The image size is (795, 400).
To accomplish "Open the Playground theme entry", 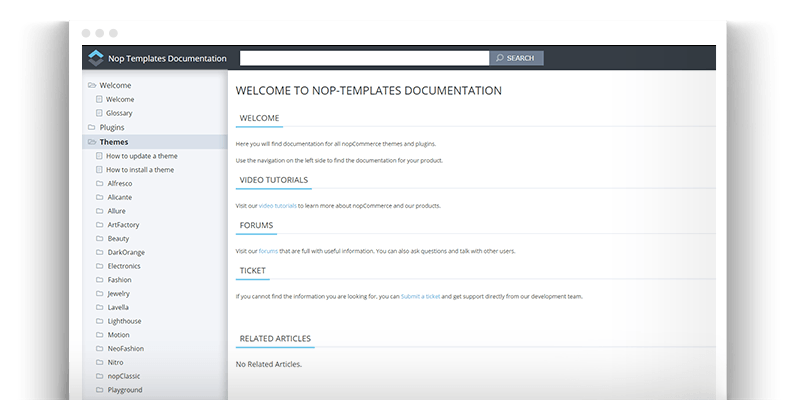I will [125, 390].
